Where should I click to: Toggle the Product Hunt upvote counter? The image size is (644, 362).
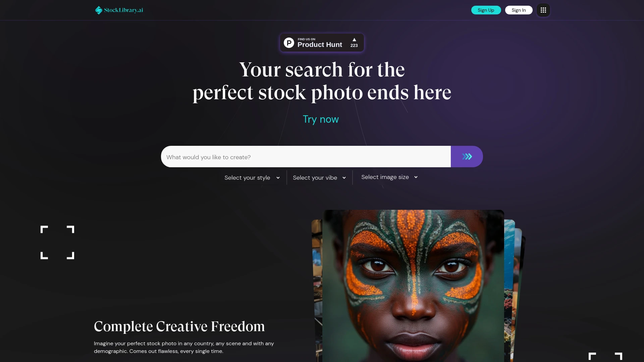pos(354,43)
